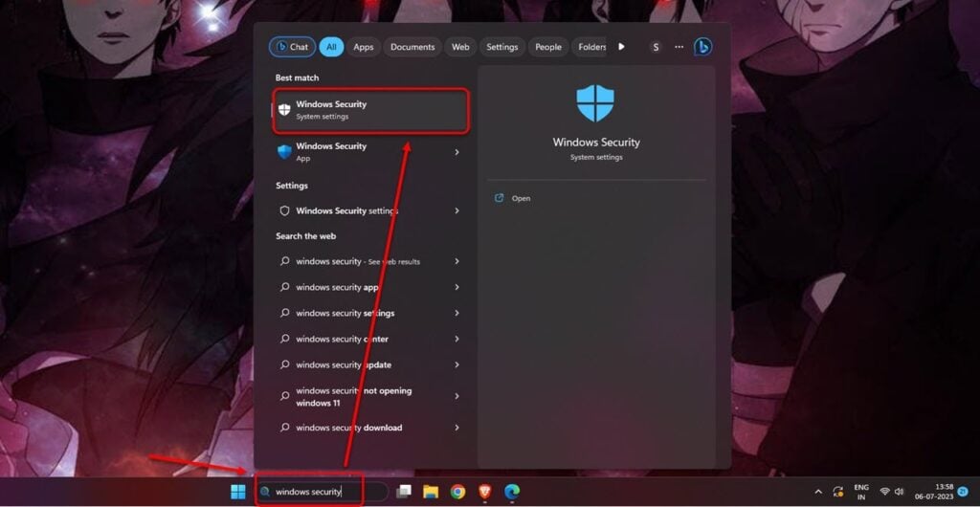Open Bing icon at panel top right
Image resolution: width=980 pixels, height=507 pixels.
tap(703, 47)
